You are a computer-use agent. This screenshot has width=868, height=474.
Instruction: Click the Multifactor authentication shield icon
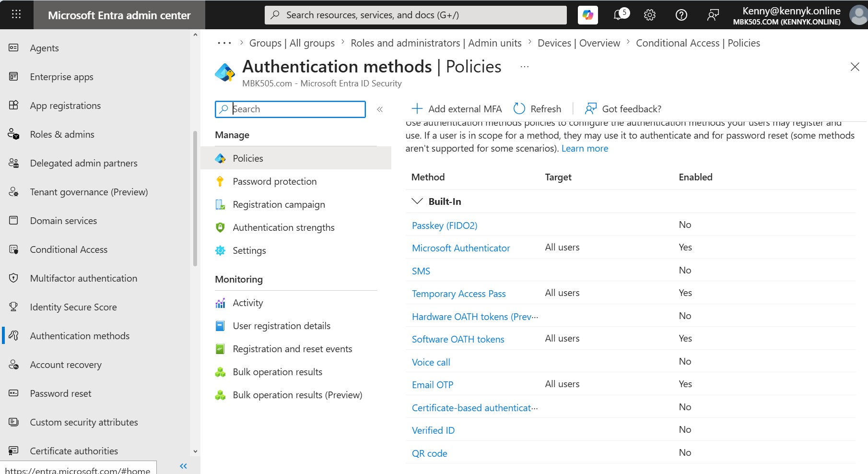14,278
